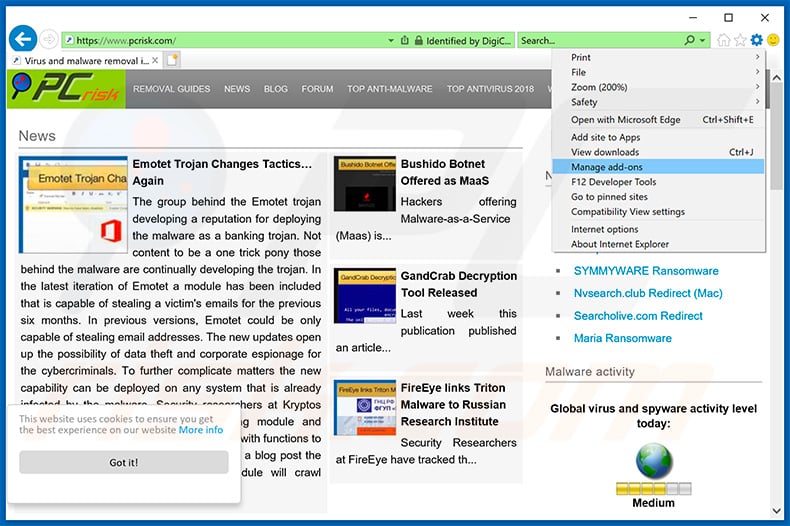The height and width of the screenshot is (526, 790).
Task: Expand the address bar dropdown arrow
Action: coord(390,40)
